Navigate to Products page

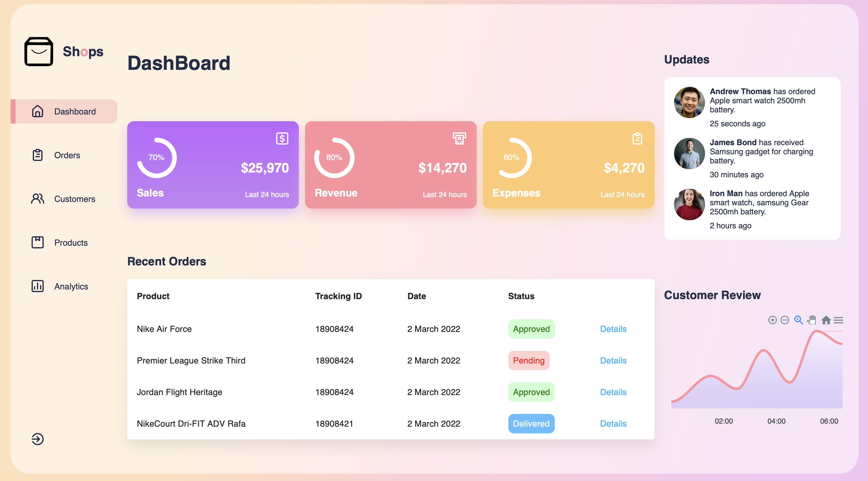point(70,243)
